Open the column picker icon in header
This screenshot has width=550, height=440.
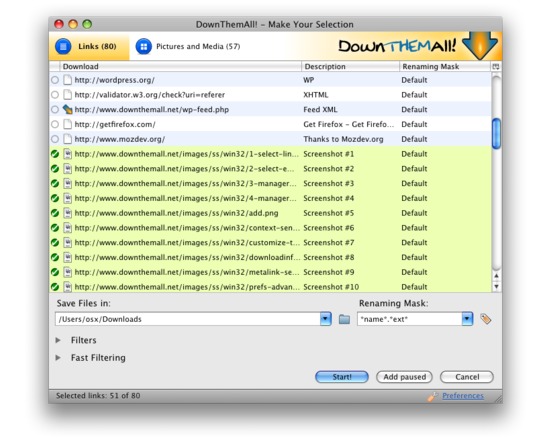[496, 66]
